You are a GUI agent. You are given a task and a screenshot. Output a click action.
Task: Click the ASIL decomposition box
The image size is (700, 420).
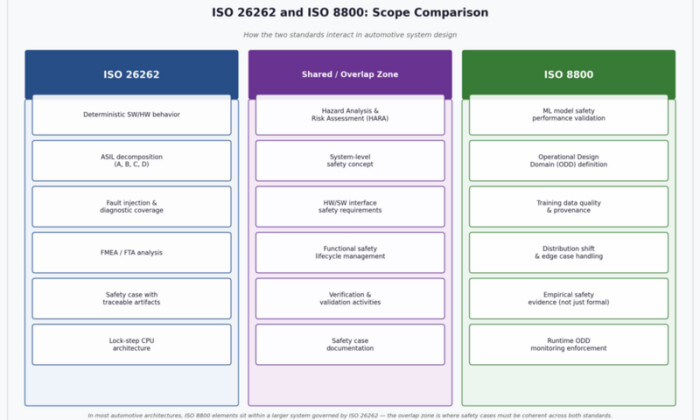131,160
